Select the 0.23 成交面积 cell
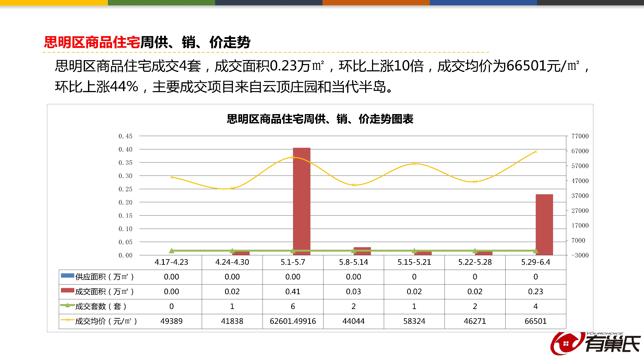Image resolution: width=644 pixels, height=358 pixels. click(536, 291)
